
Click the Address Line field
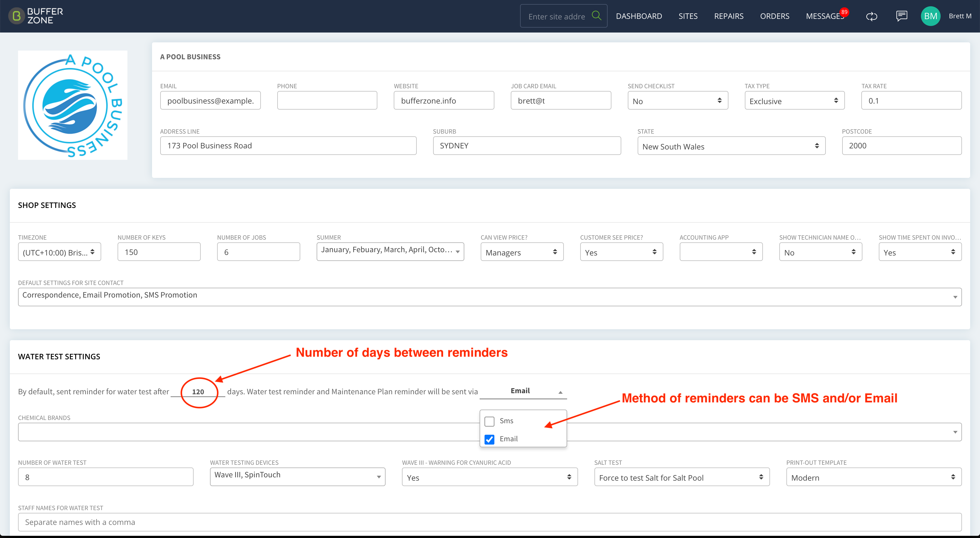tap(288, 146)
